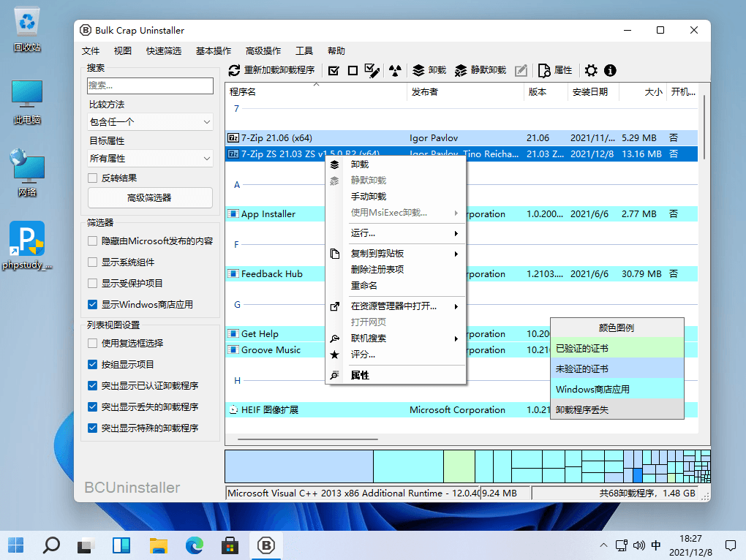The width and height of the screenshot is (746, 560).
Task: Click the deselect-all empty box toolbar icon
Action: click(353, 71)
